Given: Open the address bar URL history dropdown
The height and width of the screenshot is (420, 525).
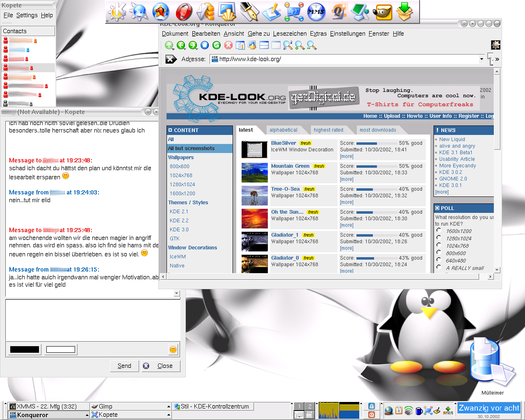Looking at the screenshot, I should [482, 59].
